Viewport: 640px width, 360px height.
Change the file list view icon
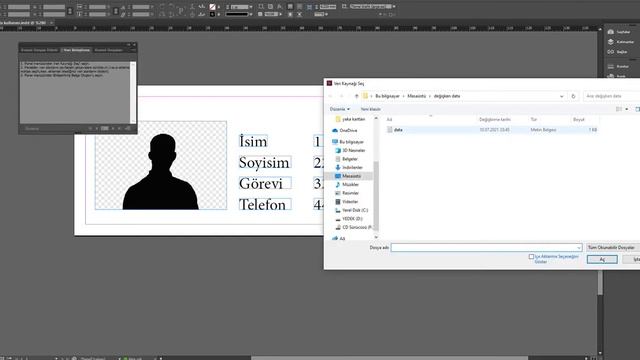[x=619, y=109]
